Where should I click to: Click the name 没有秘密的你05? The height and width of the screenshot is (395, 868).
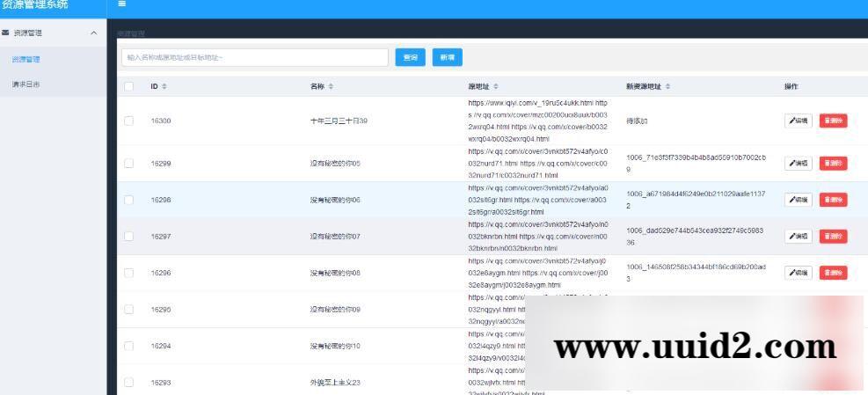[x=335, y=164]
